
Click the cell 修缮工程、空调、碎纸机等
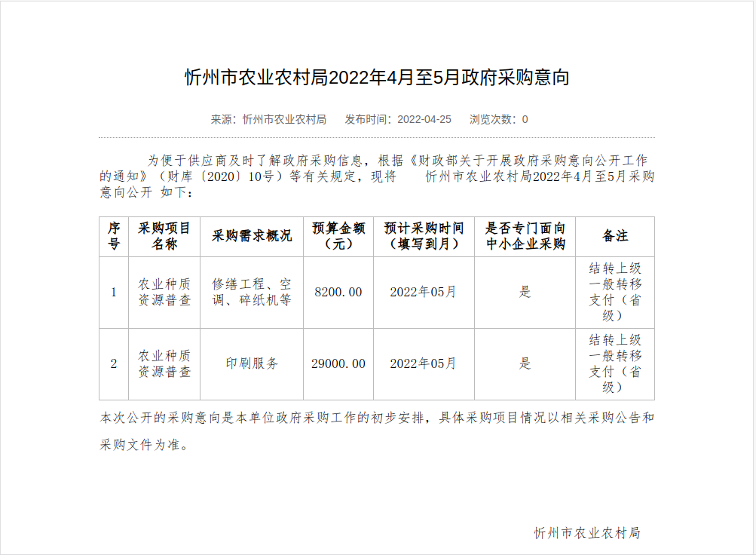252,293
